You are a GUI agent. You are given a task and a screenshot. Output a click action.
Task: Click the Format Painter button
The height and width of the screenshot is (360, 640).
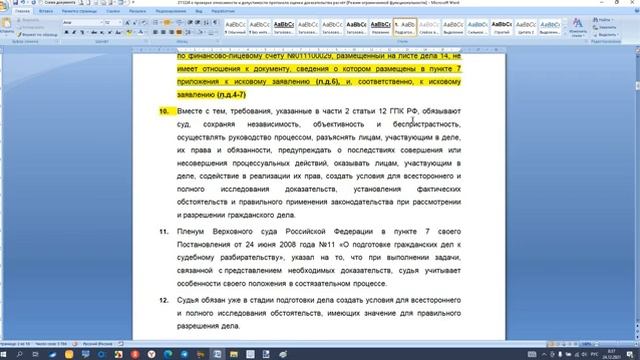tap(37, 35)
